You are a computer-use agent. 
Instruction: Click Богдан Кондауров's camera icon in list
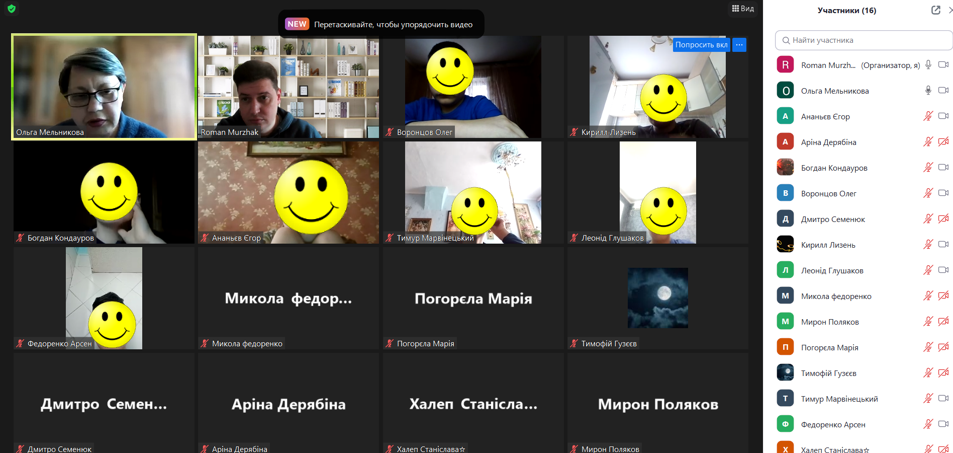pos(943,168)
